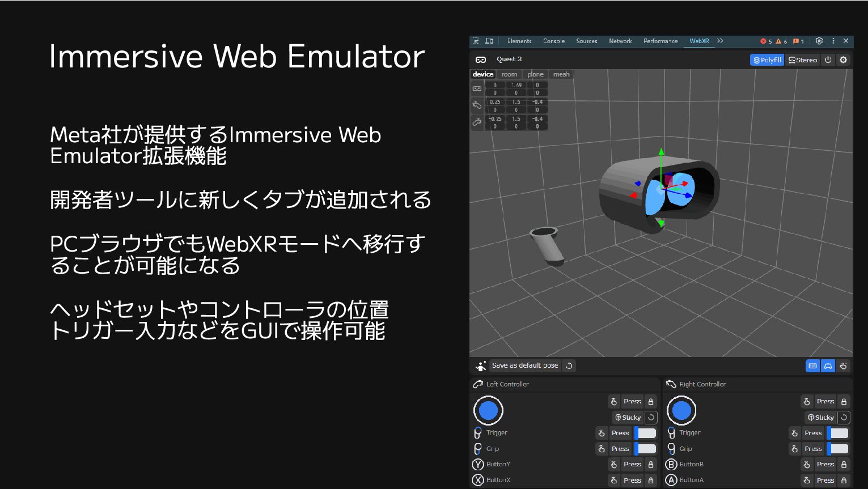Click the Left Grip analog slider
The height and width of the screenshot is (489, 868).
(645, 449)
